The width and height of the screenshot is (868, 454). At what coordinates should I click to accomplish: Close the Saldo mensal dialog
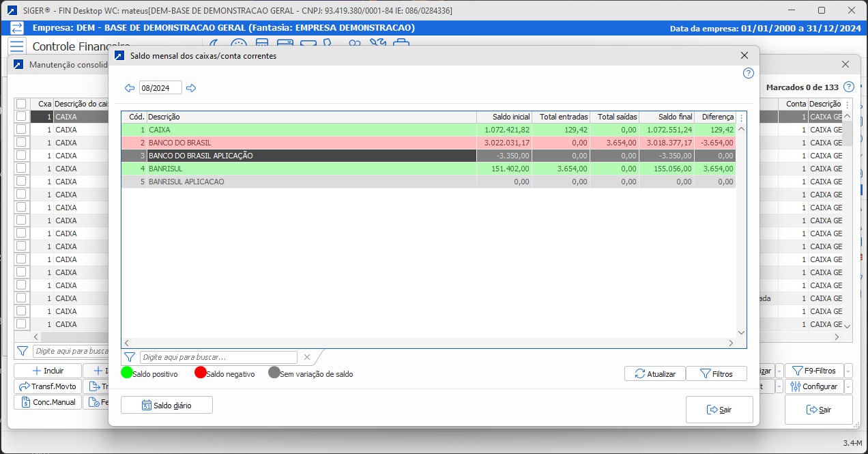tap(744, 56)
